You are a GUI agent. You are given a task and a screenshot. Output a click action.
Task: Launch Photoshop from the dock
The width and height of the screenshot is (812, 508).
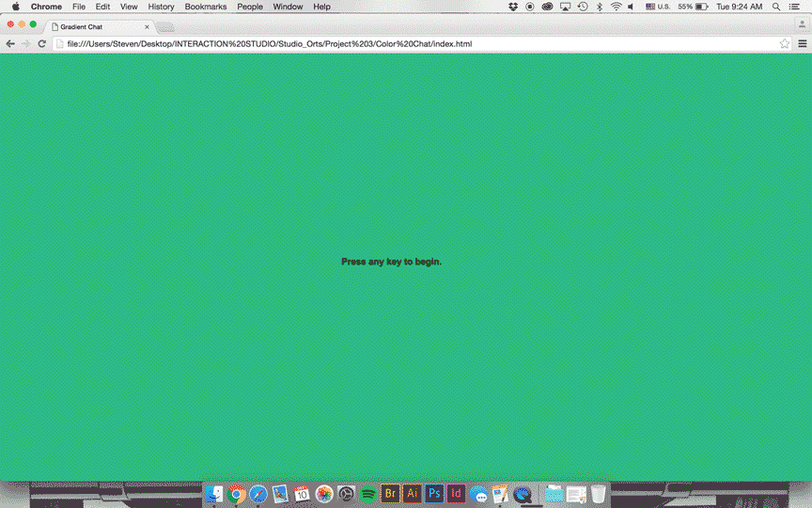tap(434, 494)
